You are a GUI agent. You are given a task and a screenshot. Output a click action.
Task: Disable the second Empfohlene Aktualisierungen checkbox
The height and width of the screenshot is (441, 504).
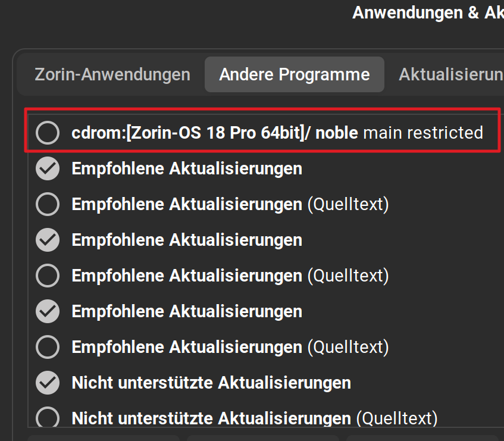coord(48,240)
